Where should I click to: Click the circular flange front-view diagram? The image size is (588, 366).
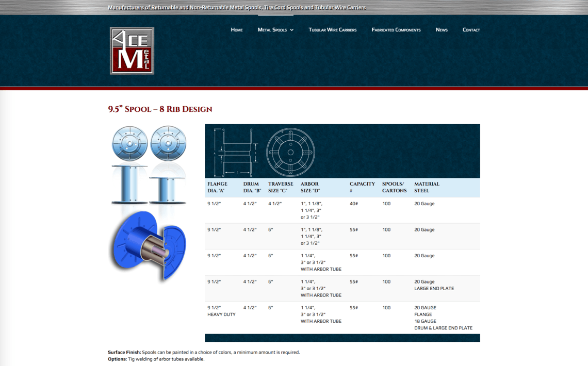click(x=290, y=152)
